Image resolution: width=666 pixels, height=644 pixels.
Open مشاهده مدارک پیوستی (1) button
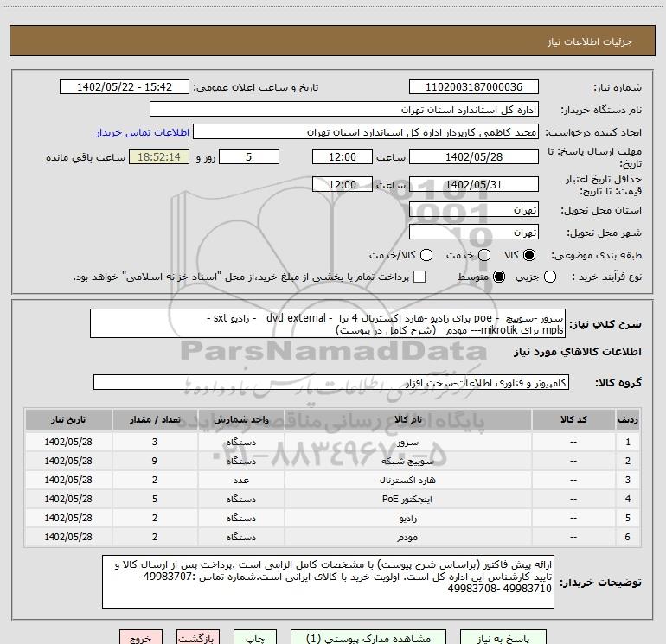[368, 638]
